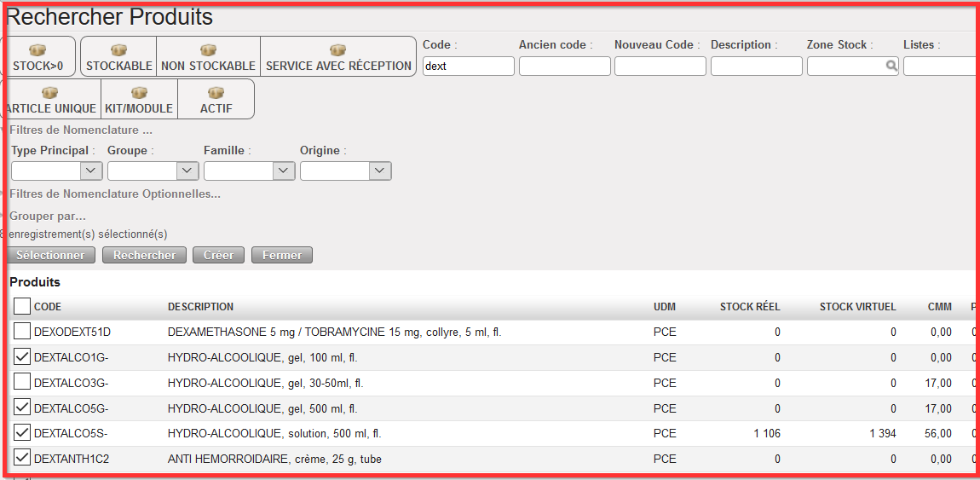This screenshot has width=980, height=480.
Task: Toggle SERVICE AVEC RÉCEPTION filter
Action: 338,56
